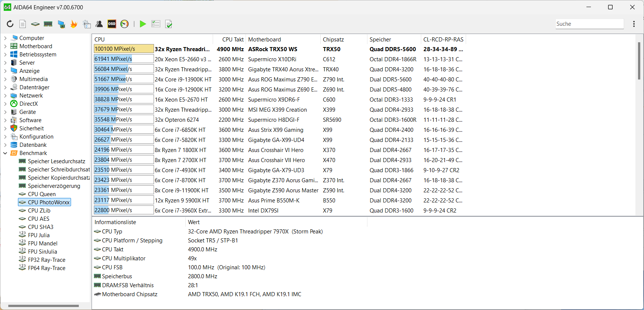Expand the Motherboard tree node
This screenshot has height=310, width=644.
pyautogui.click(x=5, y=46)
